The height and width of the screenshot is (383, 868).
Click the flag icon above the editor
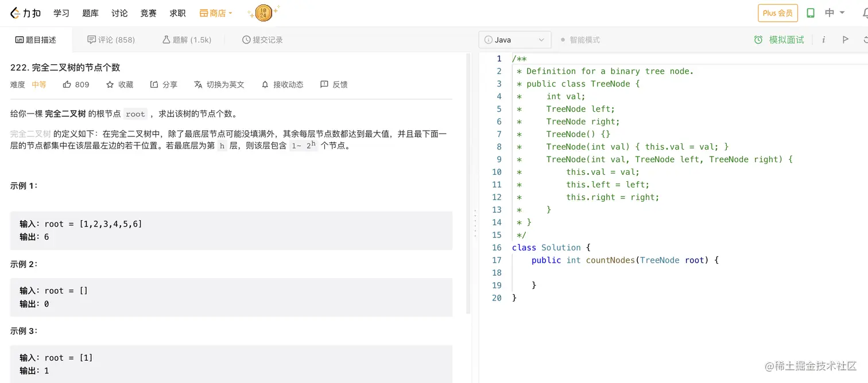click(845, 40)
